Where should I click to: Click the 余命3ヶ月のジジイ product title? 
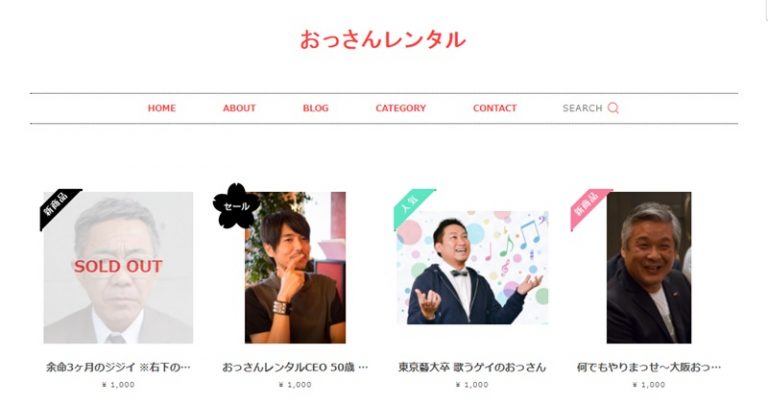tap(118, 367)
